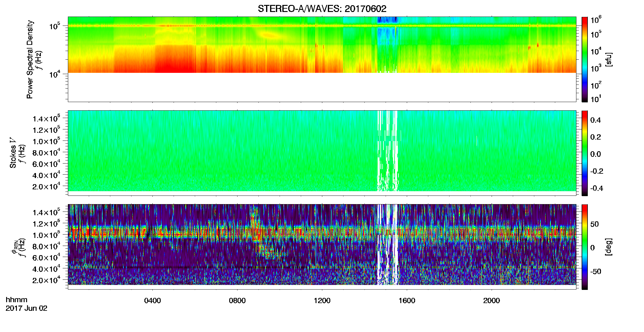Click the 2000 time axis label
The width and height of the screenshot is (644, 332).
click(492, 301)
